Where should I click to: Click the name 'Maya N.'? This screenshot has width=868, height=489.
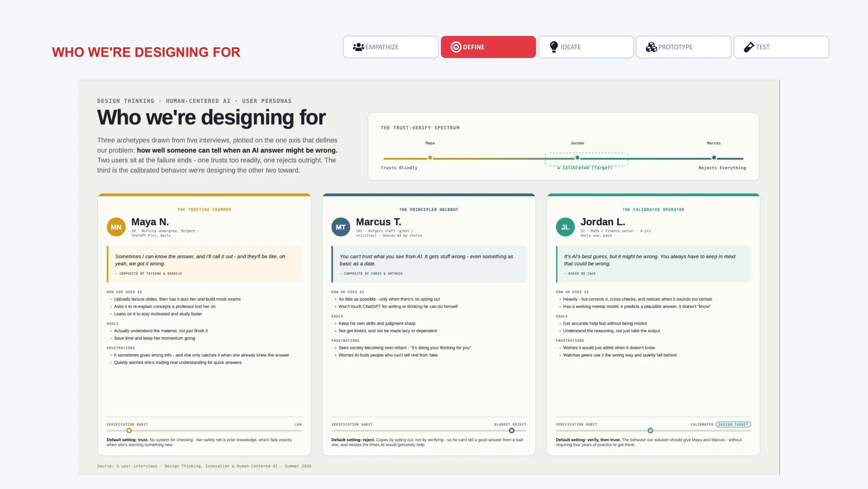(150, 222)
